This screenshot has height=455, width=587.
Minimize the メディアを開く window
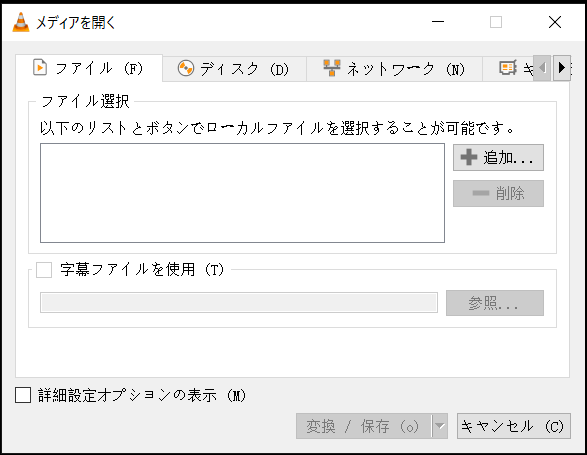click(438, 22)
